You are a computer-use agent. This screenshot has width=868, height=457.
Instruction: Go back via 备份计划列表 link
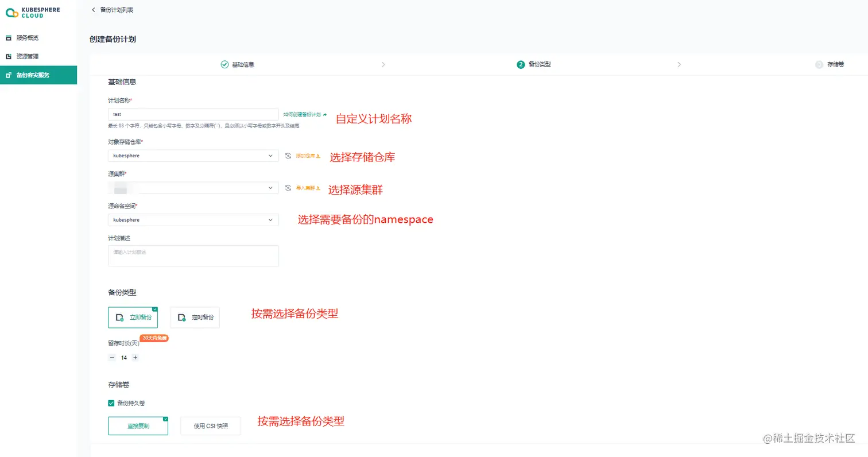click(117, 10)
